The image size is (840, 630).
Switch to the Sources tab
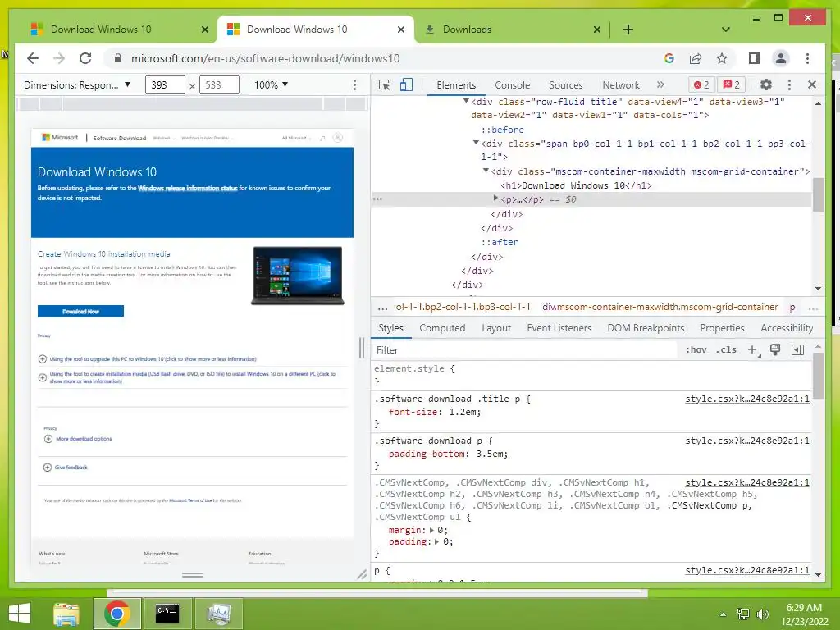[x=566, y=84]
